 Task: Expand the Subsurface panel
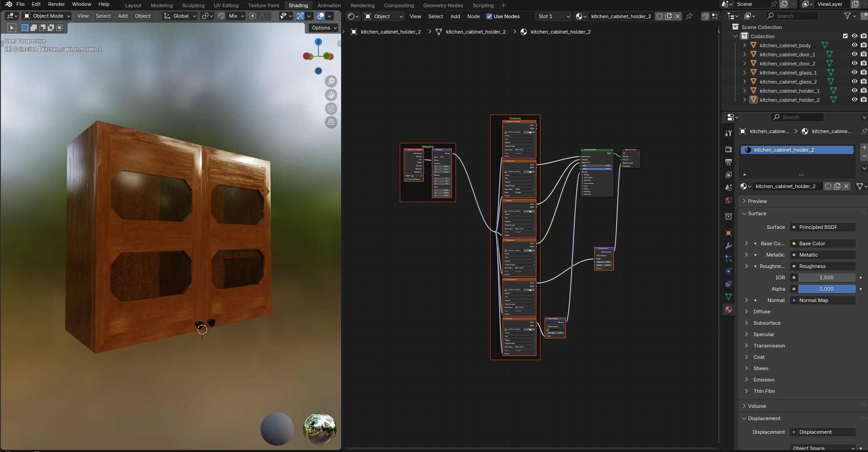(767, 323)
